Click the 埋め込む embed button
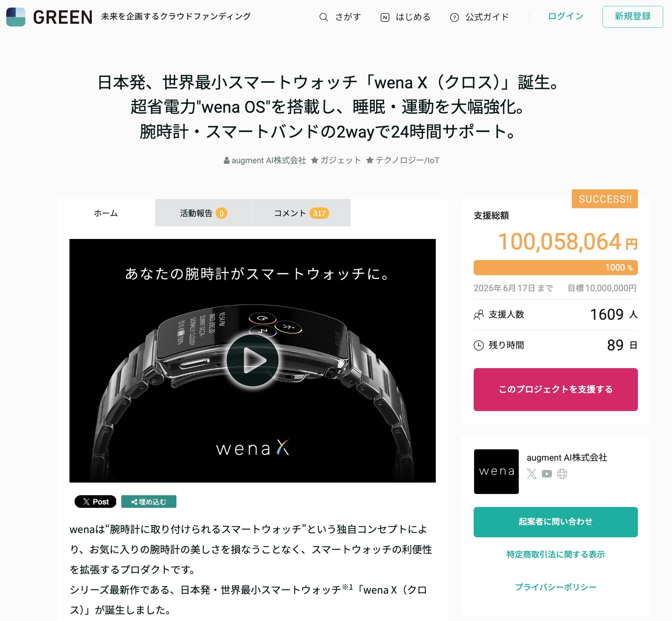 [149, 502]
